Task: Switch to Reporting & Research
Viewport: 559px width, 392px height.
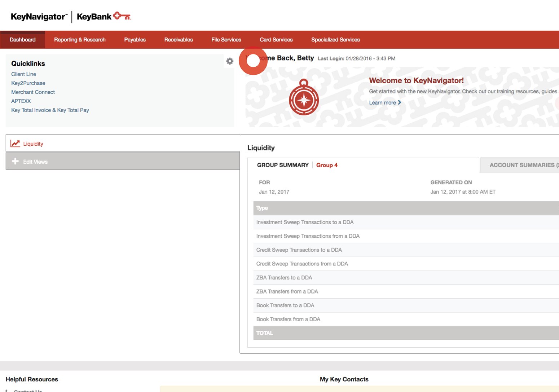Action: [80, 40]
